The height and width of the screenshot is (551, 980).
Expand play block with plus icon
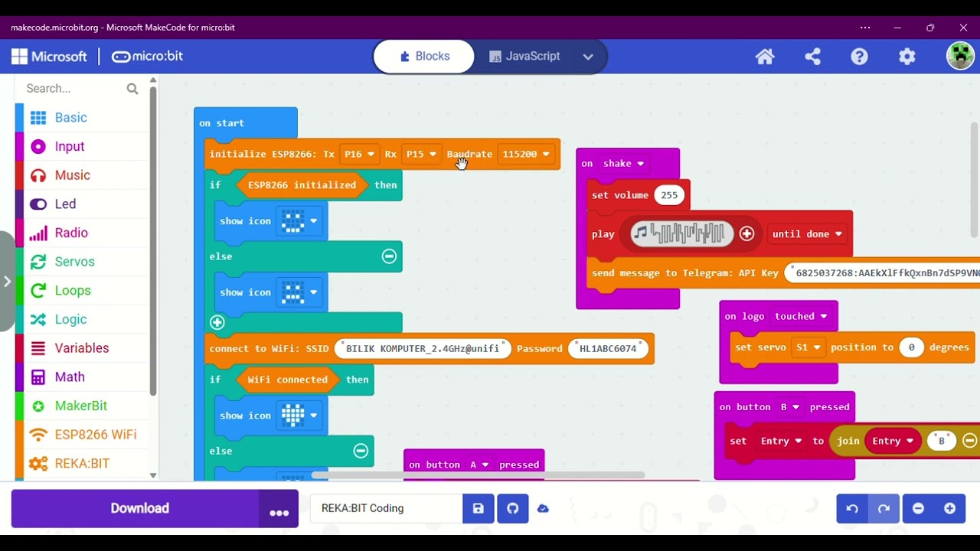pos(747,234)
